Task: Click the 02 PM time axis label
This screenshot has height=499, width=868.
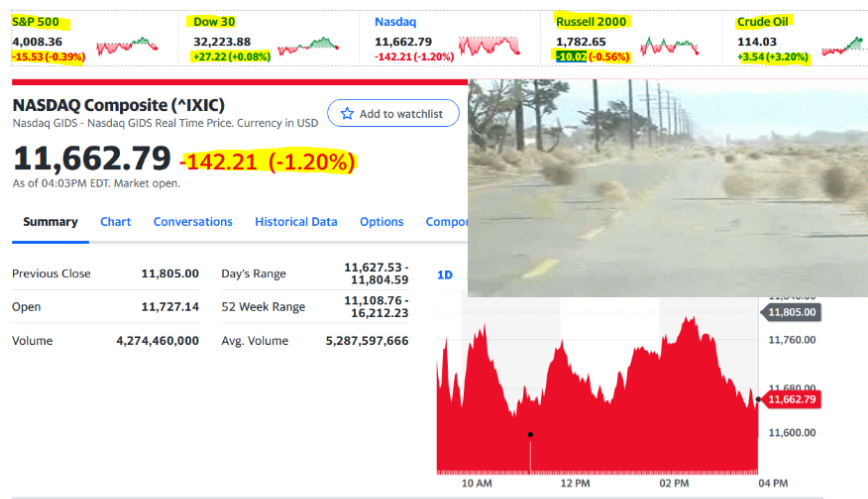Action: 674,483
